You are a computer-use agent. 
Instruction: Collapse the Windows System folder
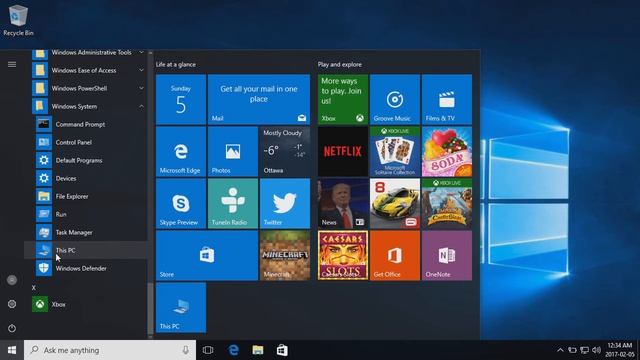141,106
